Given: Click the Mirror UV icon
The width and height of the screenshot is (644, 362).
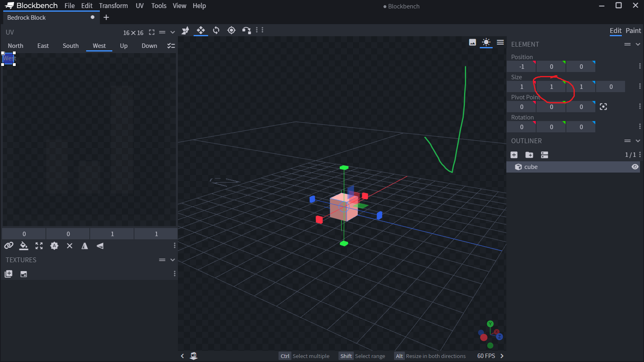Looking at the screenshot, I should (x=85, y=246).
